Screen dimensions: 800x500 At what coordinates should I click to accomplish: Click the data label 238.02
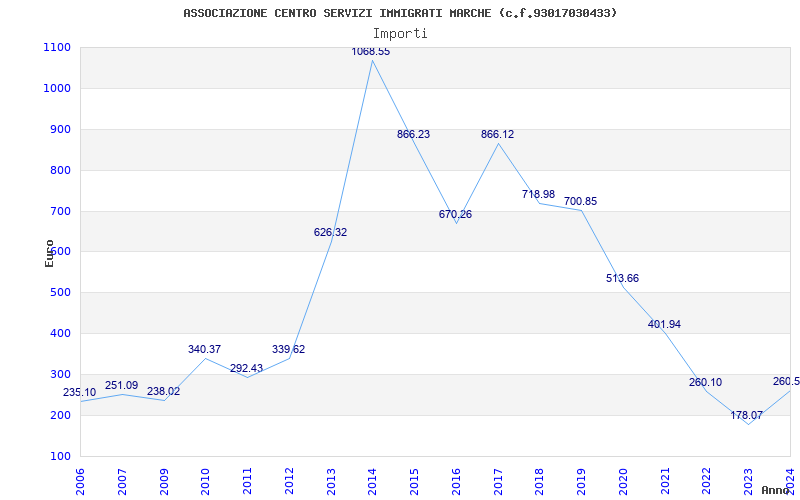pos(163,392)
